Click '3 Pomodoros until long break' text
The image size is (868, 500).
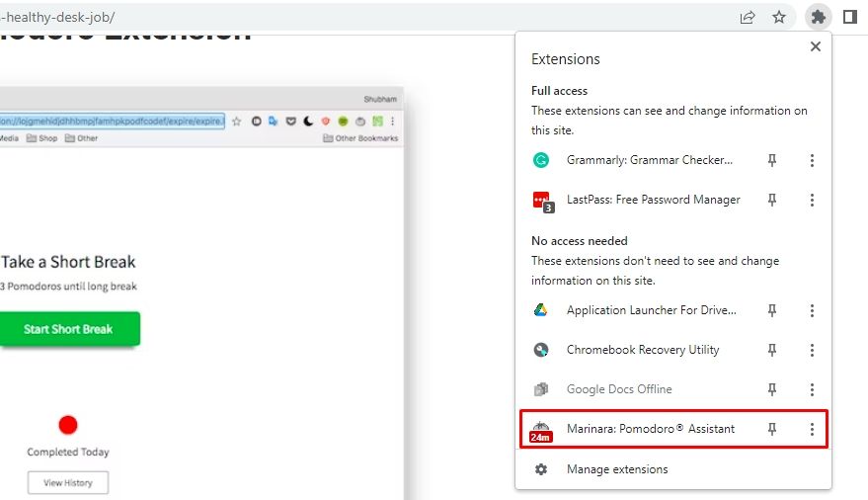69,287
